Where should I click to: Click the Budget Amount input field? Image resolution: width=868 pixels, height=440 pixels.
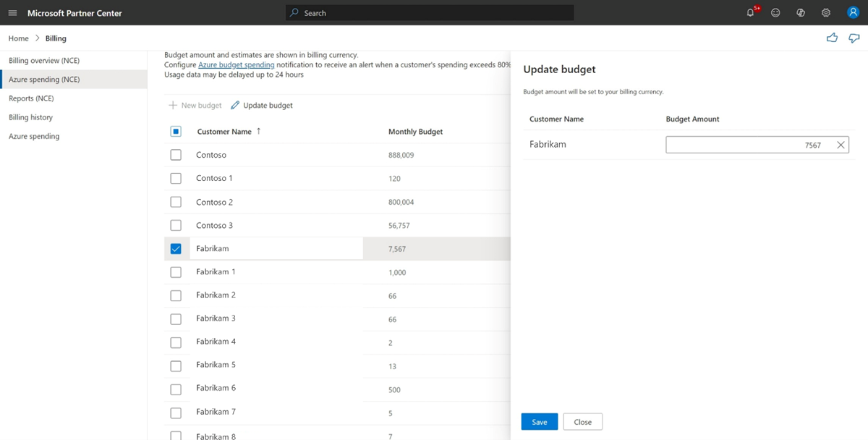[x=745, y=145]
